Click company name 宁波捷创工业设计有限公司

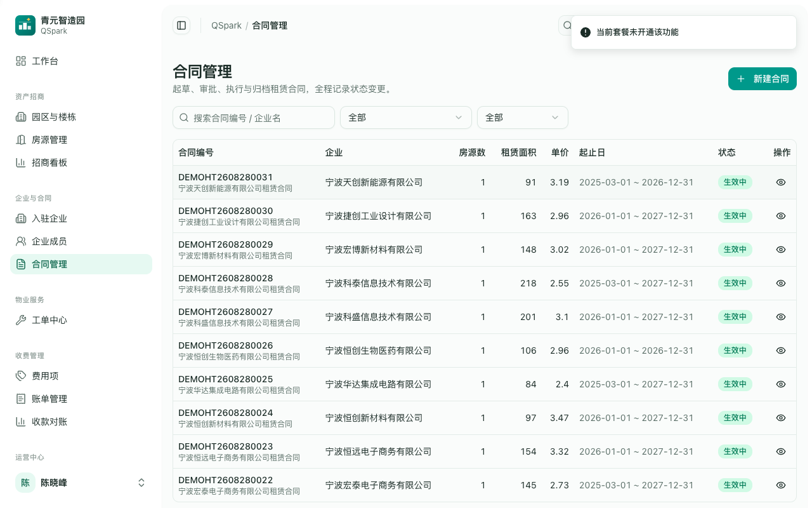379,216
